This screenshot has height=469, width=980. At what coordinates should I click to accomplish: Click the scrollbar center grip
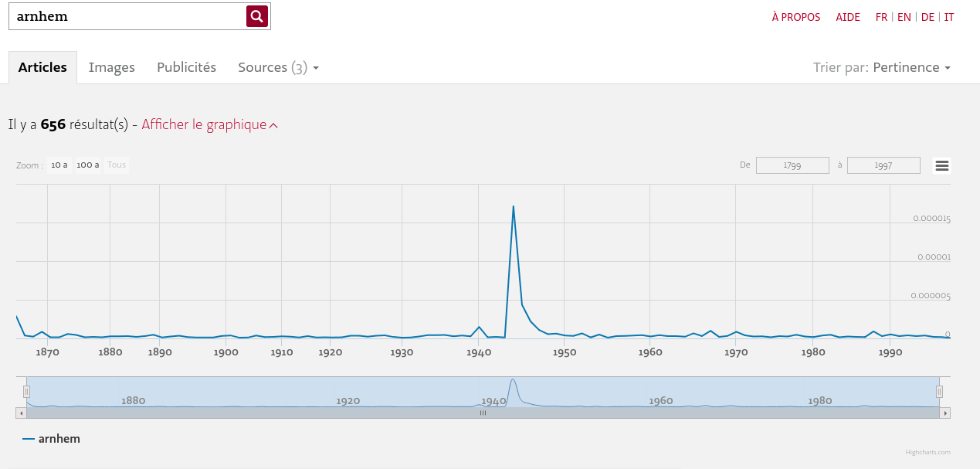pos(483,413)
